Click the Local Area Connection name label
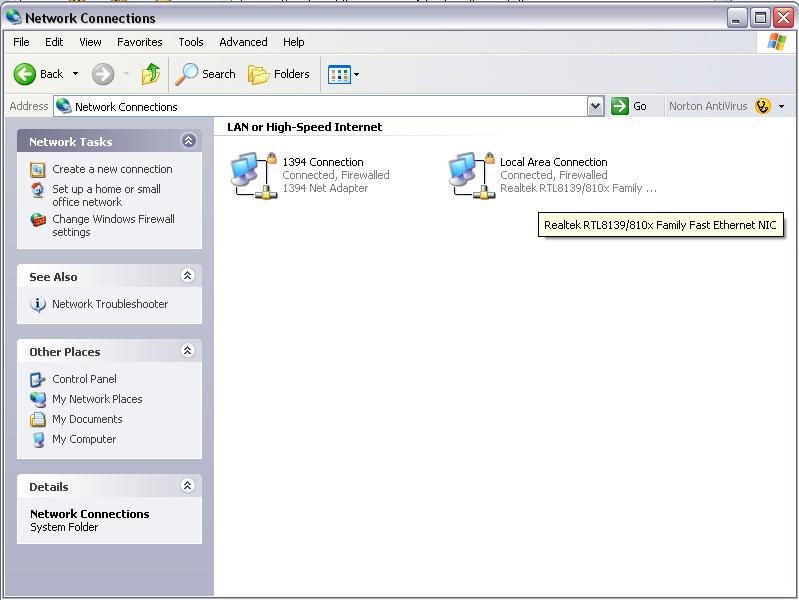Image resolution: width=799 pixels, height=600 pixels. [553, 162]
